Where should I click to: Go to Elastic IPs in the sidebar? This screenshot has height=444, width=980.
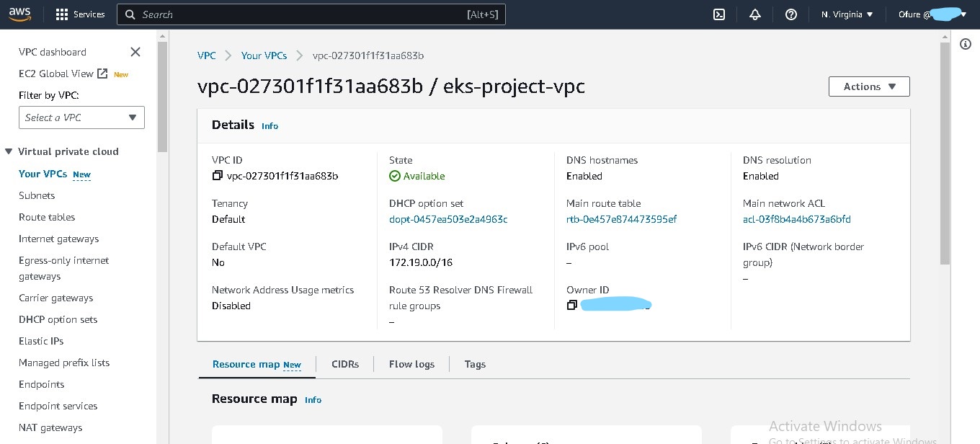(41, 341)
